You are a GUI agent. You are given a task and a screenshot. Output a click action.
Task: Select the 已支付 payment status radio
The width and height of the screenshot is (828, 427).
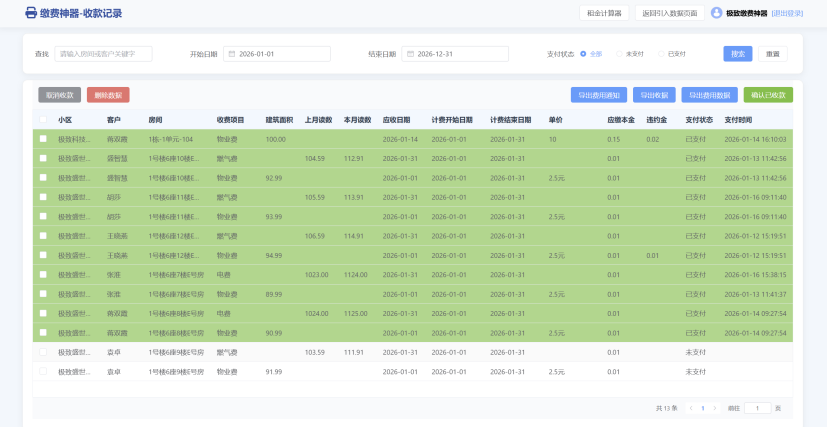click(x=661, y=54)
